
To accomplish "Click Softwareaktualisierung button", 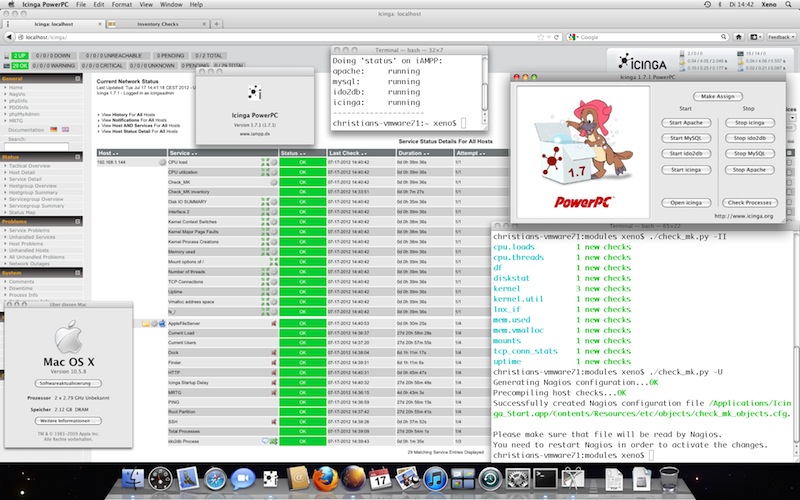I will click(x=68, y=383).
